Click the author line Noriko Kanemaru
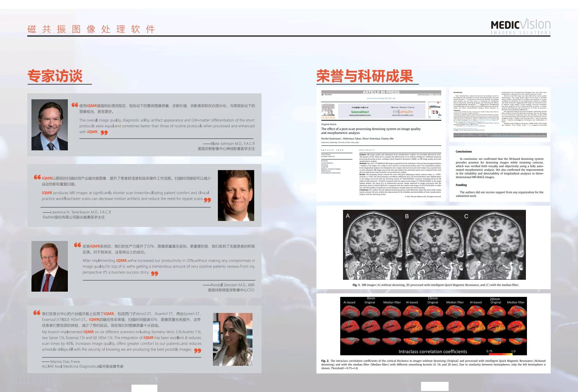The width and height of the screenshot is (578, 392). coord(357,138)
